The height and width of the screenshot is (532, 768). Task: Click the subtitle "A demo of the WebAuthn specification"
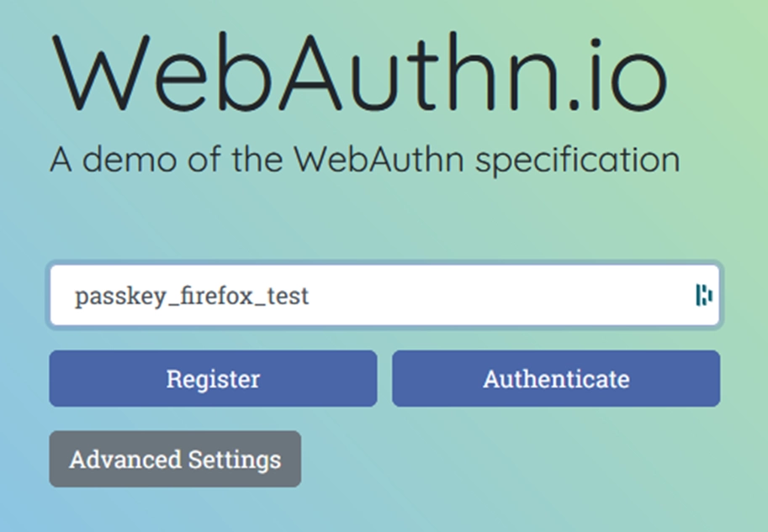point(364,160)
